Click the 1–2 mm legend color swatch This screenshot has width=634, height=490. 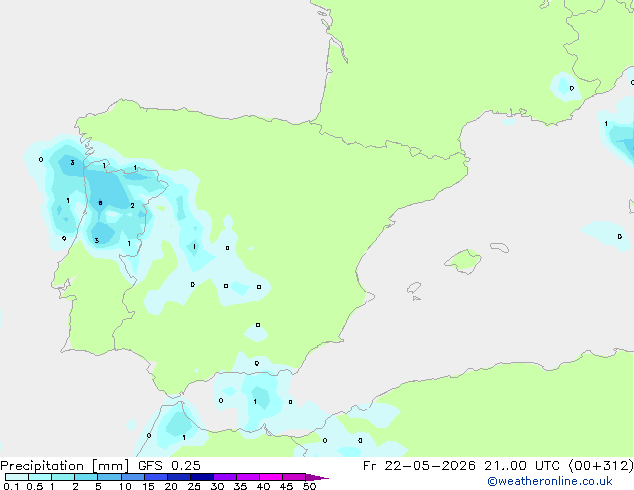pos(63,477)
